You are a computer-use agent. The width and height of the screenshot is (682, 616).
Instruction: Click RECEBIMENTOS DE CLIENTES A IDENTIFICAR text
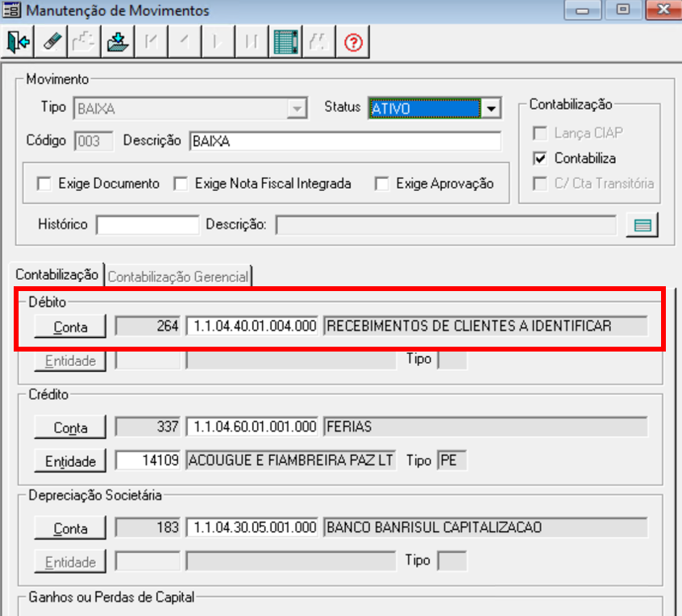469,326
